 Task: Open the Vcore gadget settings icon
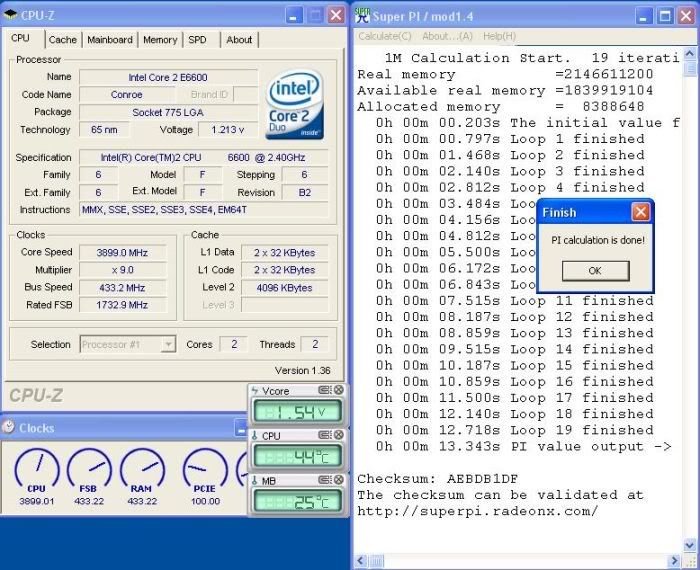click(325, 390)
